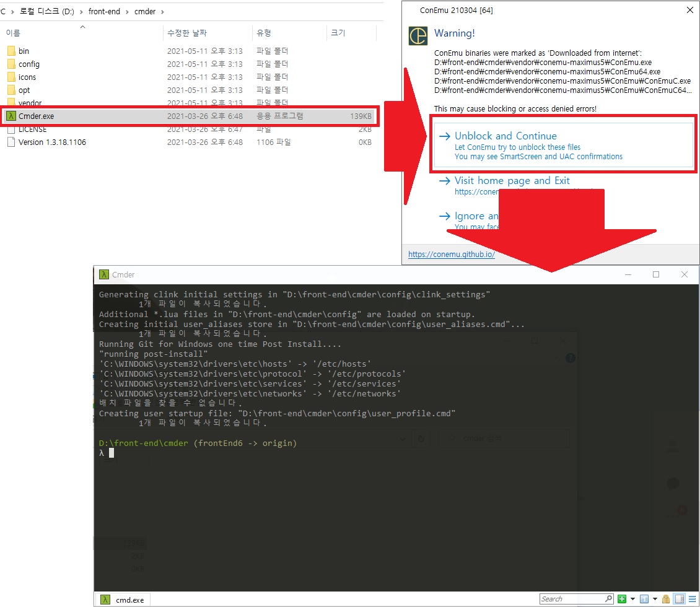Switch to cmd.exe tab in Cmder
Image resolution: width=700 pixels, height=607 pixels.
(122, 600)
